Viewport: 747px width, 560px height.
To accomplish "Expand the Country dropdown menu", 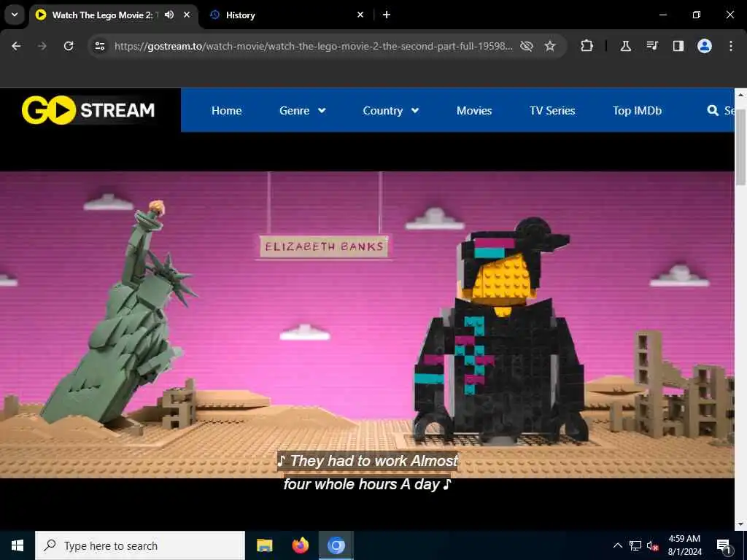I will [x=391, y=111].
